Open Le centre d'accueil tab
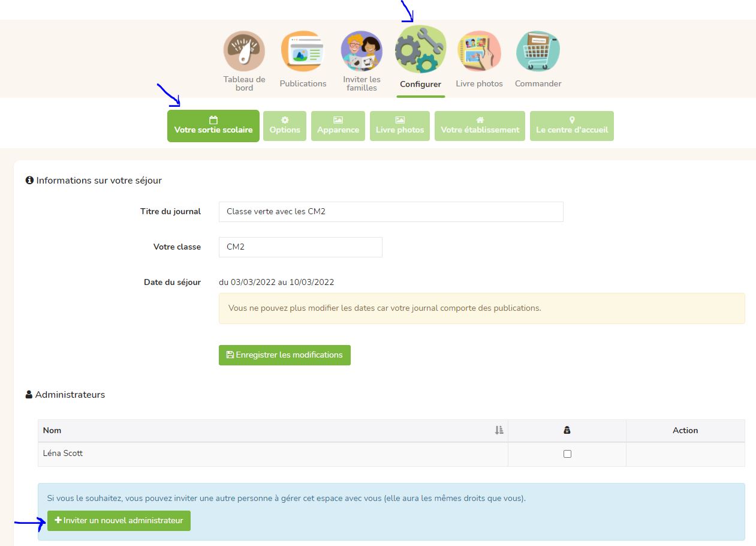 pos(571,125)
